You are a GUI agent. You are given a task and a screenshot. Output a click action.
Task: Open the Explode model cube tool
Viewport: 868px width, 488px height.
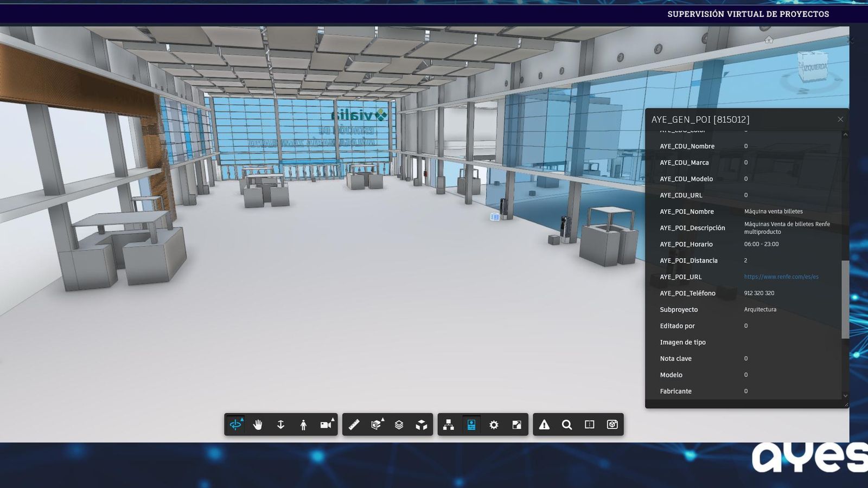(x=422, y=425)
